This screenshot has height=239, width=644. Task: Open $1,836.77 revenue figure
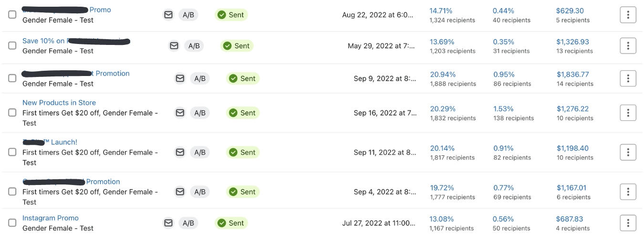tap(573, 75)
